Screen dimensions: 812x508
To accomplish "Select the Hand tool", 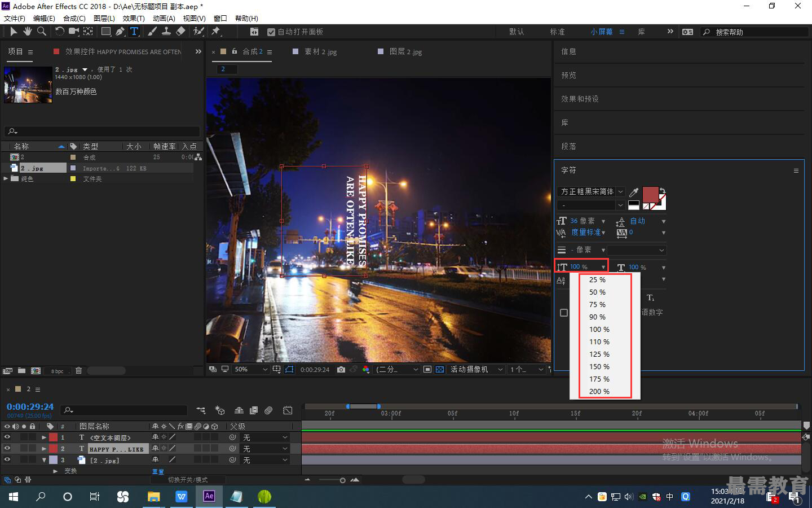I will [27, 32].
